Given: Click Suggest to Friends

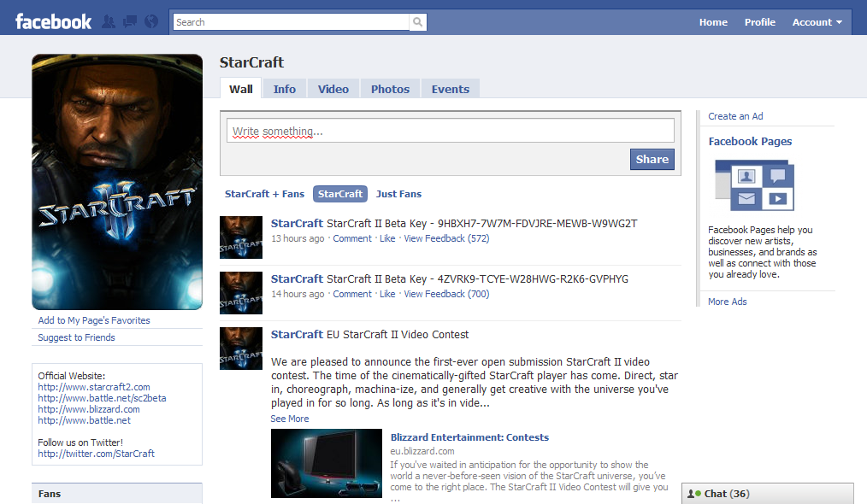Looking at the screenshot, I should (x=76, y=337).
